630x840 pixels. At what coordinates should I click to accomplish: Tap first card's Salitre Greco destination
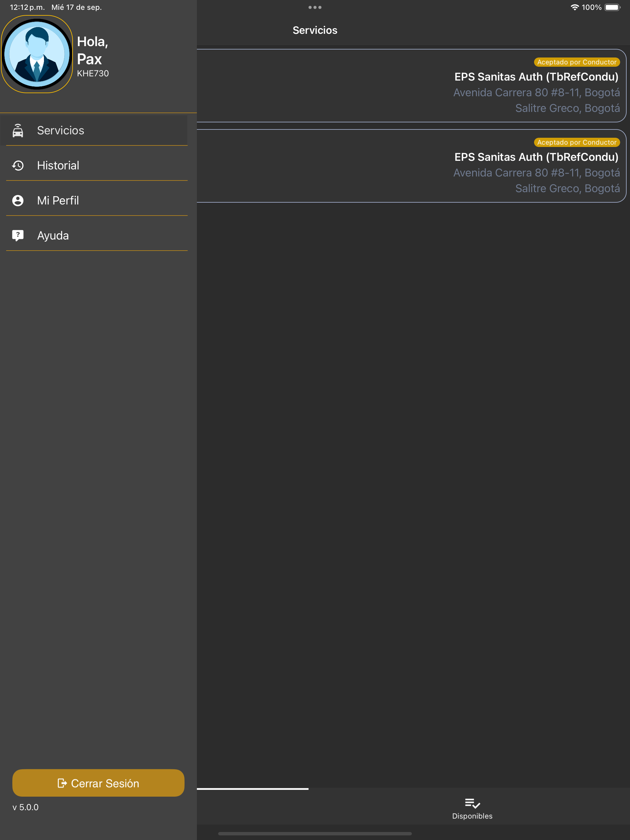(x=568, y=108)
